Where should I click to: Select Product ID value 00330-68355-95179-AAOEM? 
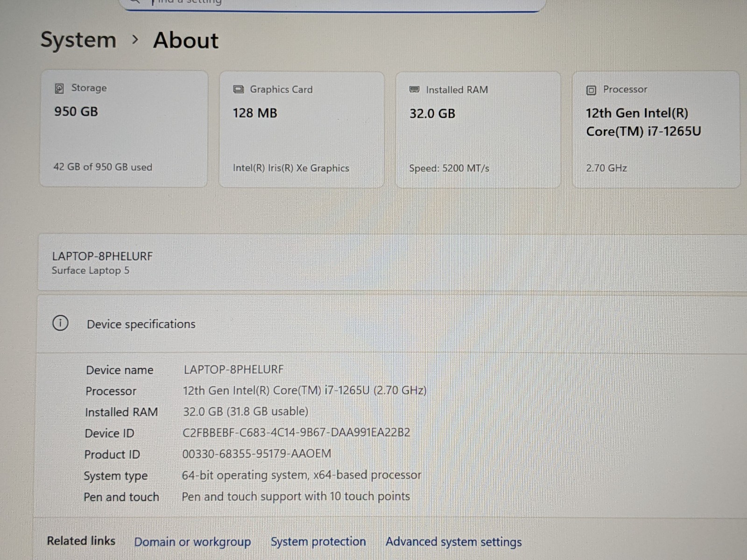pos(256,454)
